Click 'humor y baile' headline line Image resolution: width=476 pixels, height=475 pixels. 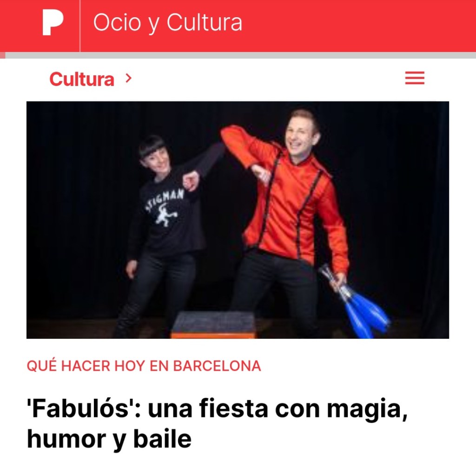pos(109,439)
